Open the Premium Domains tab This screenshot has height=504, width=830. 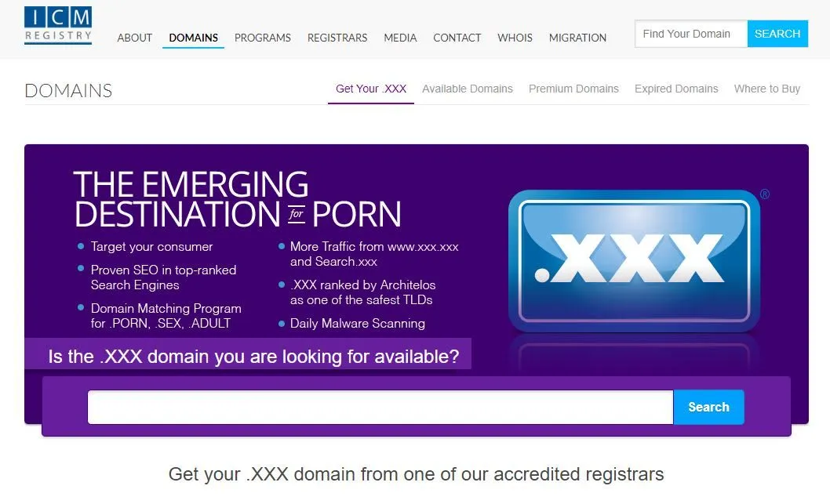(573, 89)
